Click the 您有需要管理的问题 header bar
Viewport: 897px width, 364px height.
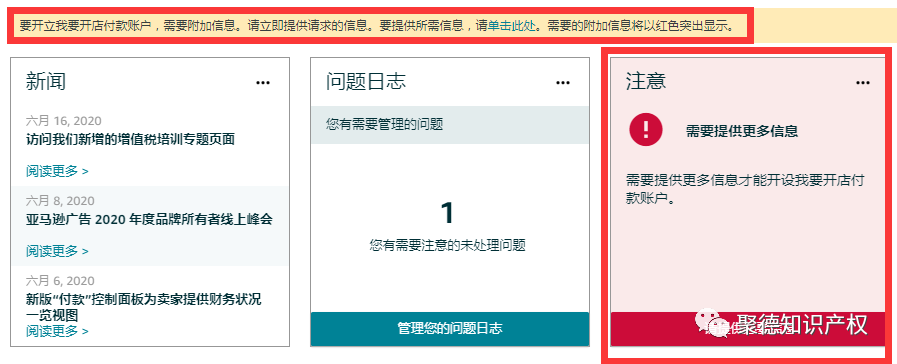click(x=450, y=125)
